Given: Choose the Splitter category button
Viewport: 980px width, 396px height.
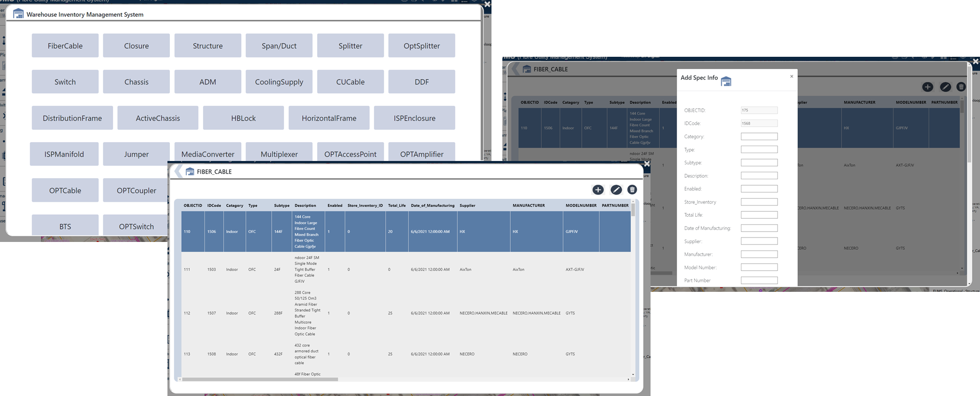Looking at the screenshot, I should [x=350, y=45].
